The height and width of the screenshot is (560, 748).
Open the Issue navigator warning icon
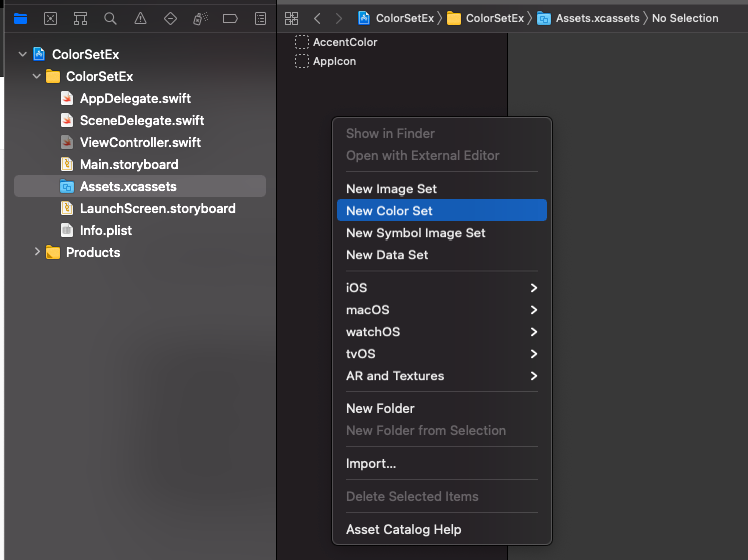tap(140, 19)
